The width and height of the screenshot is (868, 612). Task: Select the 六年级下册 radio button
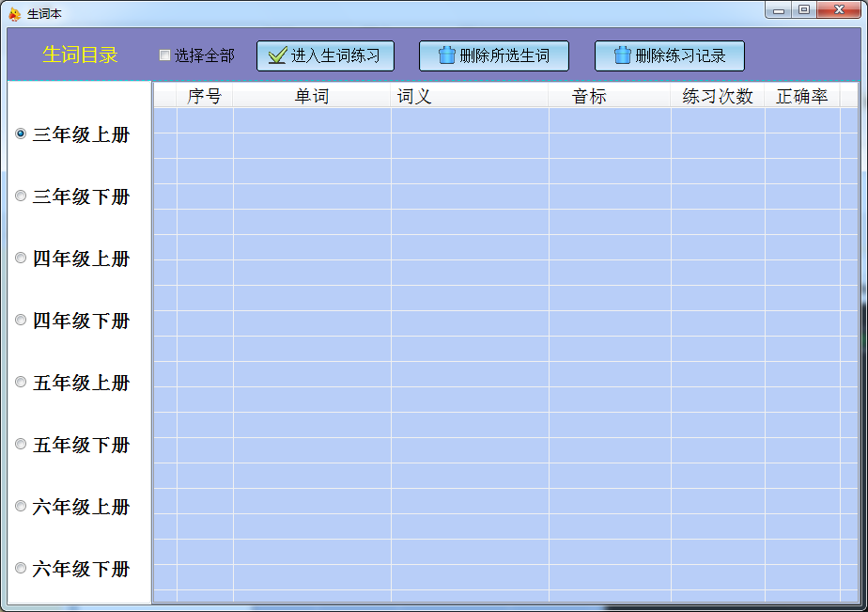click(x=21, y=569)
